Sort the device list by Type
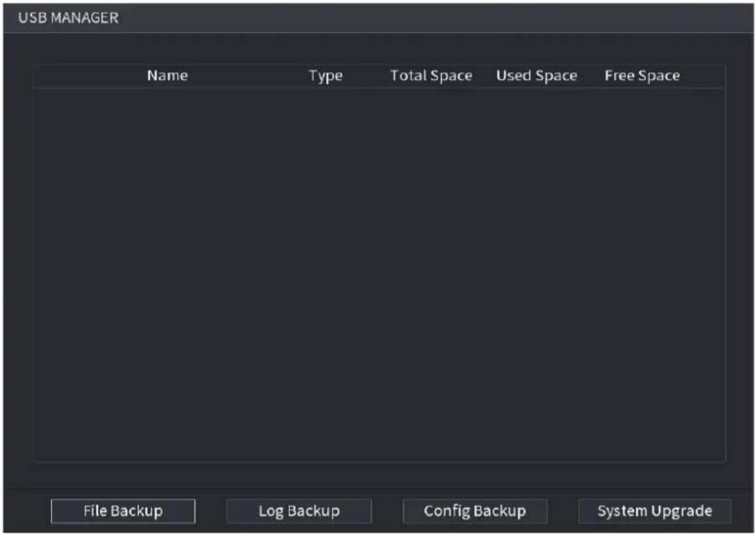756x534 pixels. point(326,76)
